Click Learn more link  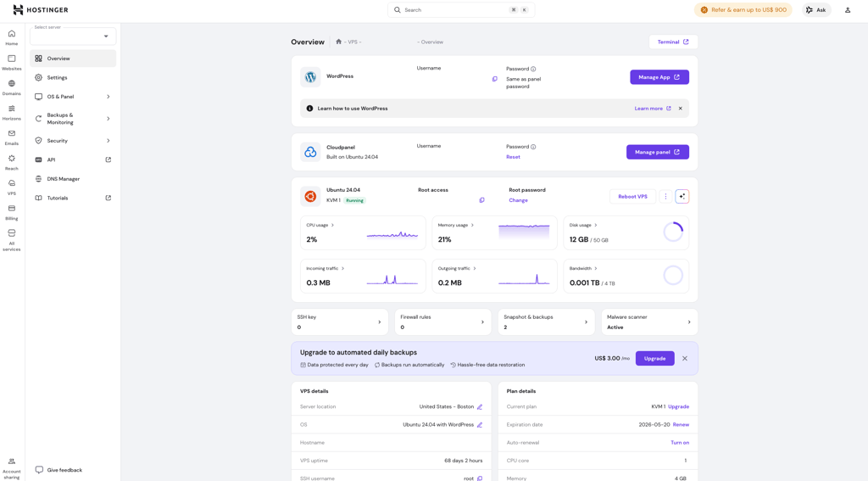(653, 109)
